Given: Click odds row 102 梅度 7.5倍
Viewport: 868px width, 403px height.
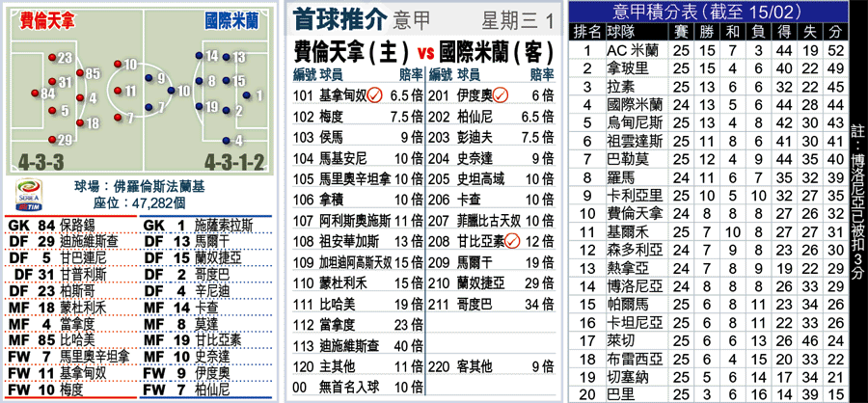Looking at the screenshot, I should [358, 117].
